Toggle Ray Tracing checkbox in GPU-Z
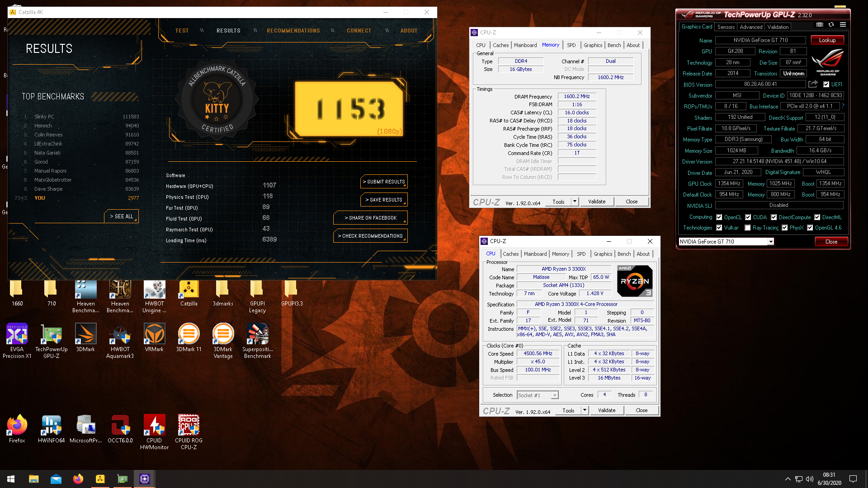 tap(748, 228)
